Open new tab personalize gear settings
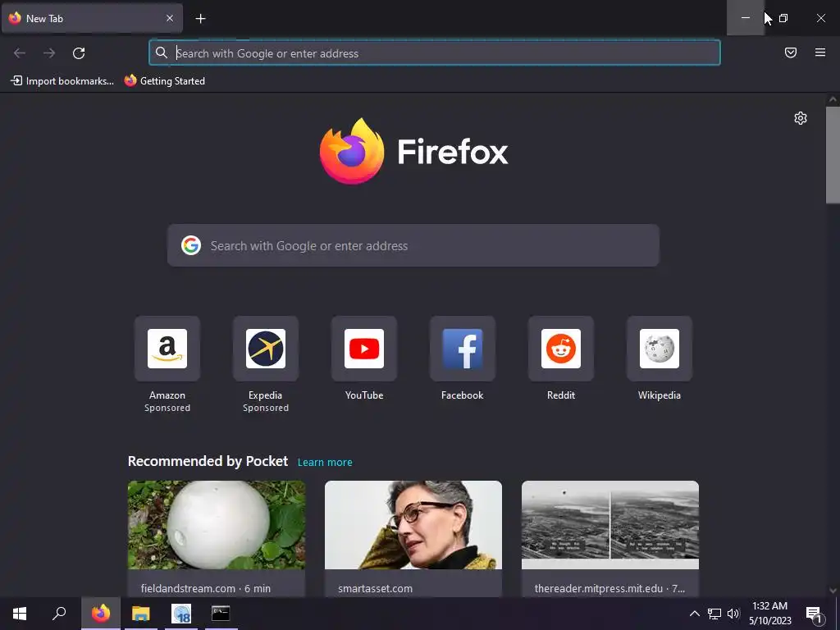 point(800,118)
